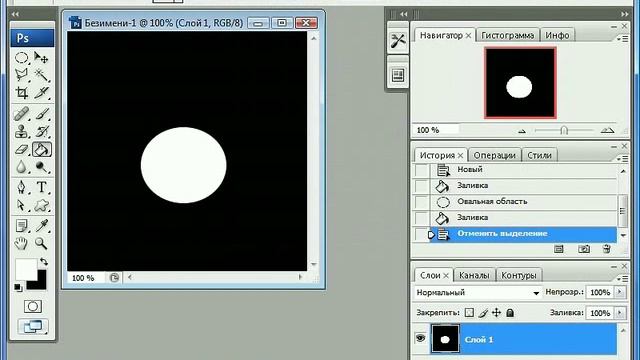Click the navigator zoom slider handle
640x360 pixels.
point(564,130)
